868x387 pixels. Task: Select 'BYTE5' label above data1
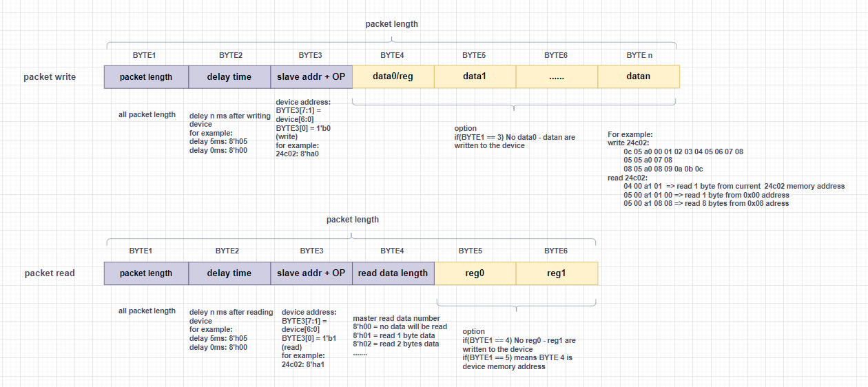click(x=474, y=55)
